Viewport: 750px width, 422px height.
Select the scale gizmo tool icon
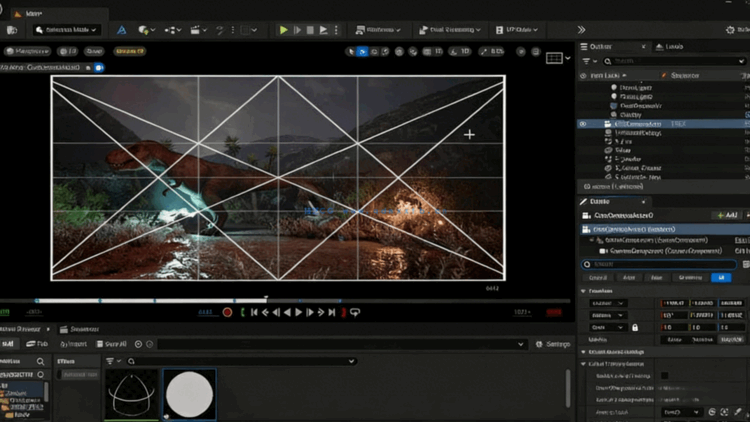[x=385, y=51]
